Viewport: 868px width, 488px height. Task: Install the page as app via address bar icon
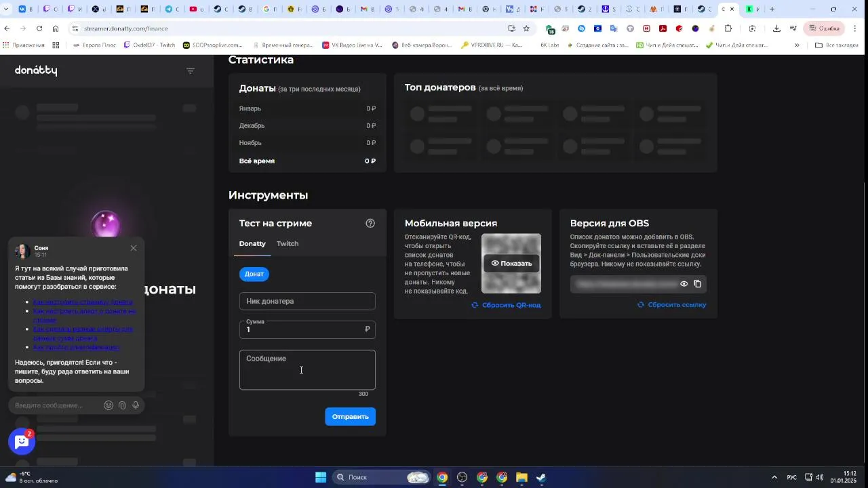coord(511,28)
